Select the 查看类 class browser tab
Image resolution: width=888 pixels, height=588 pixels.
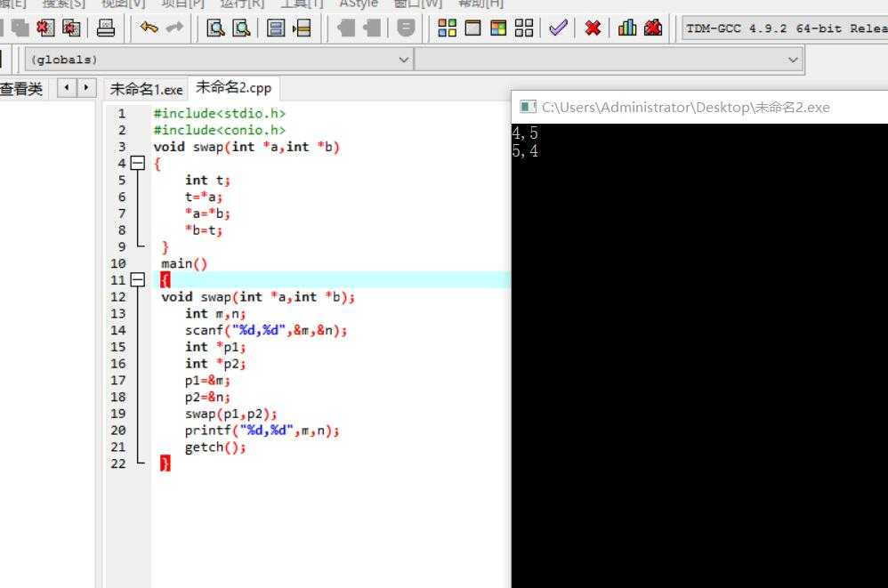(x=21, y=89)
